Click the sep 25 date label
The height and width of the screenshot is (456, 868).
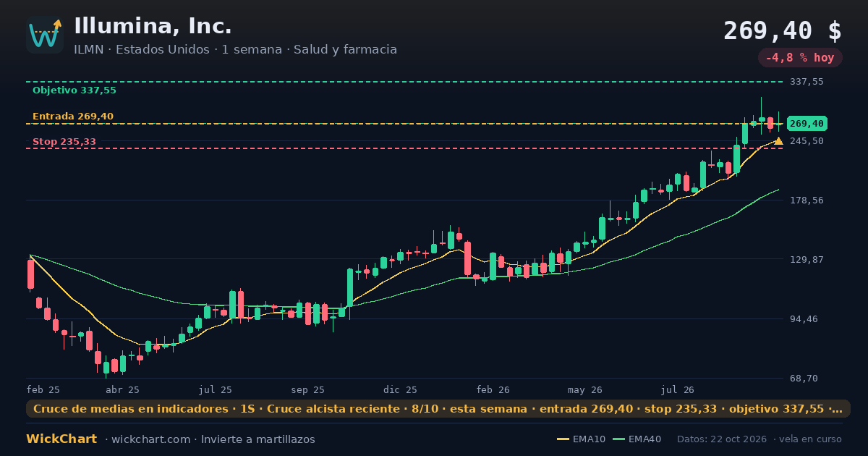tap(308, 389)
